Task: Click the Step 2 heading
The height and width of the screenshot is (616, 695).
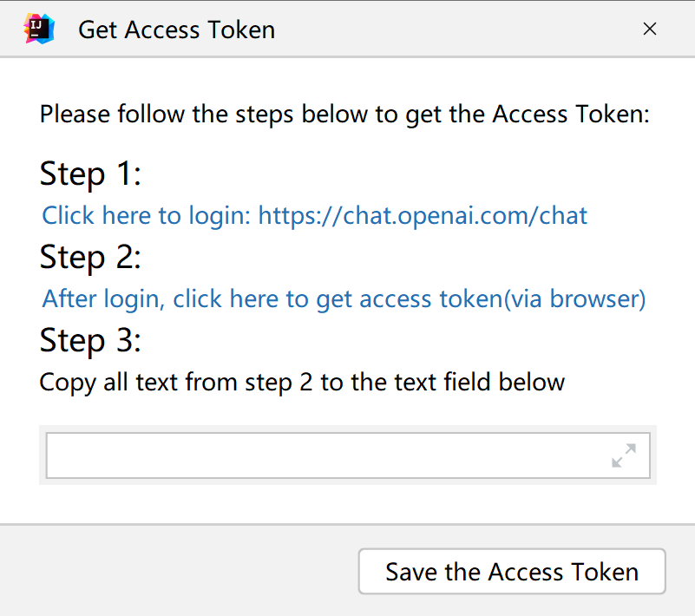Action: click(90, 257)
